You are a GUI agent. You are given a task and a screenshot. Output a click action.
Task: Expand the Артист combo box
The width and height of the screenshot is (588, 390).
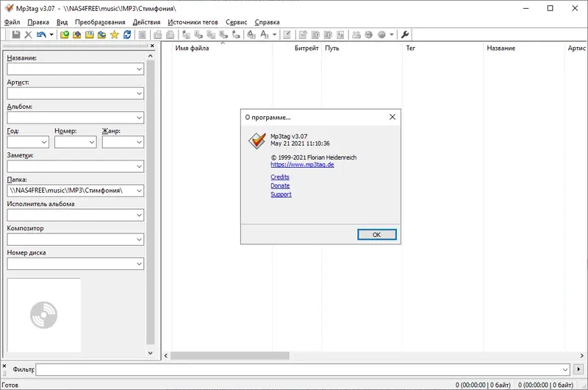click(139, 93)
